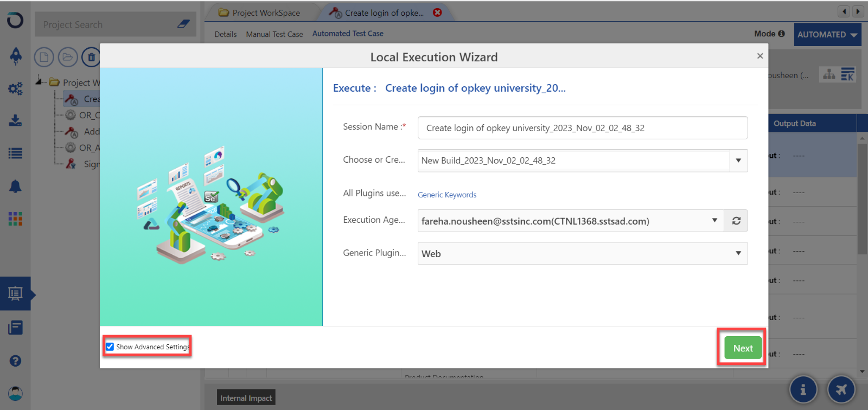Click the round info button at bottom right
868x410 pixels.
803,389
